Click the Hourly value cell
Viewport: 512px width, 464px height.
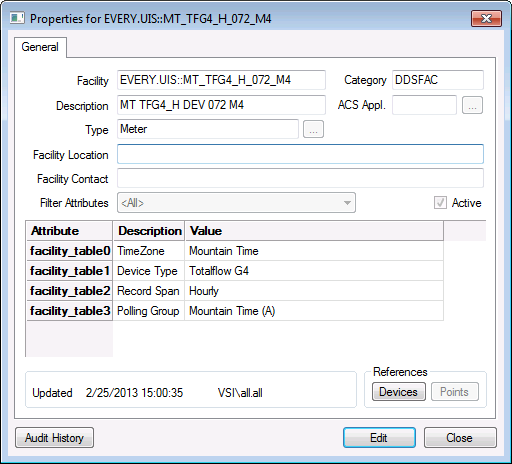coord(314,291)
